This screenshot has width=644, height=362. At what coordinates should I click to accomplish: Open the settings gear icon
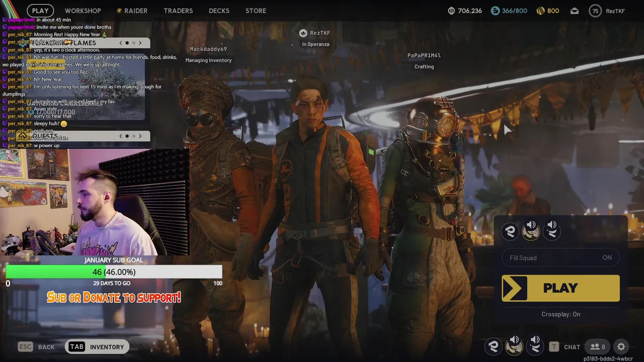click(621, 347)
